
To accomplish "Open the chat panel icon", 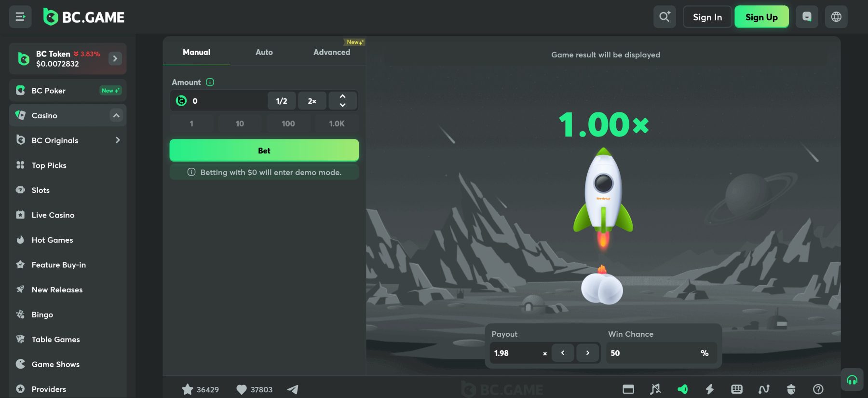I will (807, 17).
